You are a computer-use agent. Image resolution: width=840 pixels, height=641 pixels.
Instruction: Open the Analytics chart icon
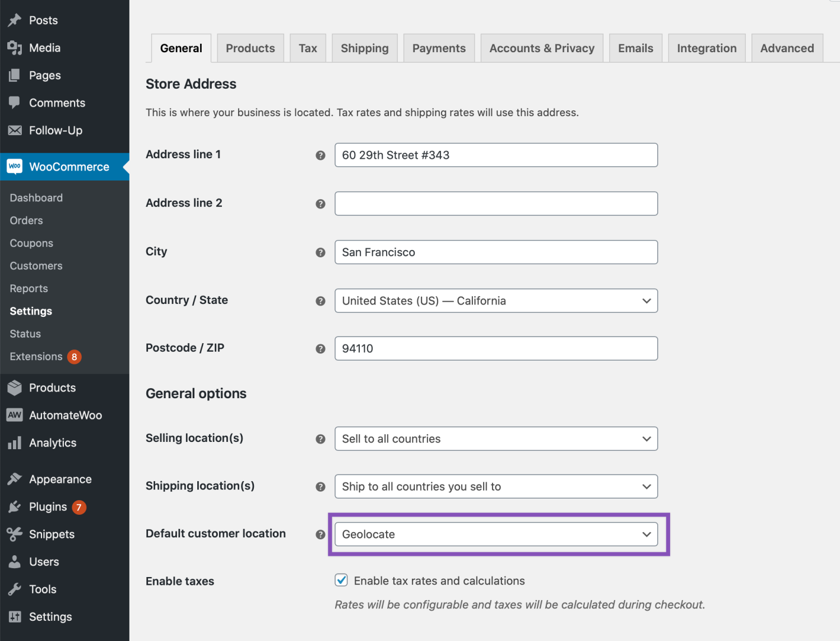pos(15,442)
